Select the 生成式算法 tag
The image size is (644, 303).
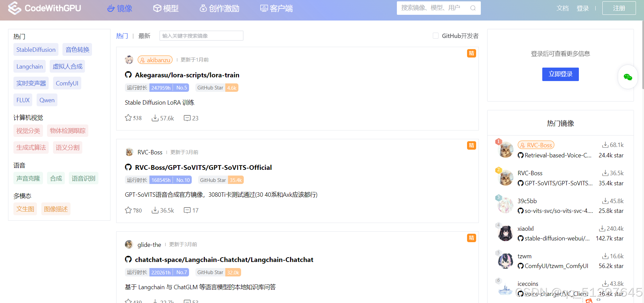tap(31, 147)
